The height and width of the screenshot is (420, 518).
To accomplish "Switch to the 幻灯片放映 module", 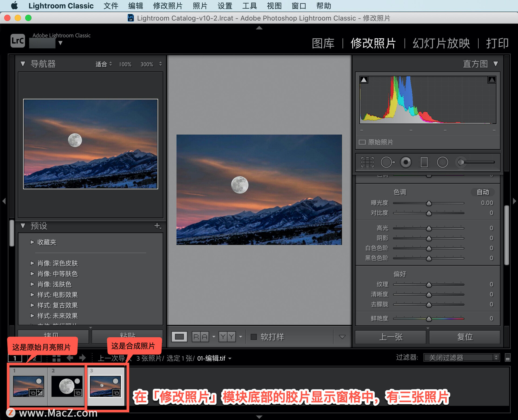I will 441,43.
